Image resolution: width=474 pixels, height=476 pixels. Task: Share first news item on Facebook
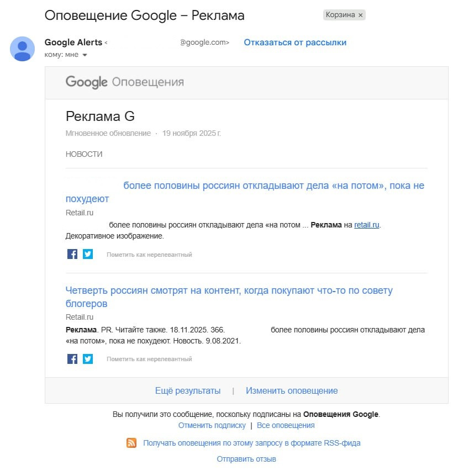pos(72,254)
